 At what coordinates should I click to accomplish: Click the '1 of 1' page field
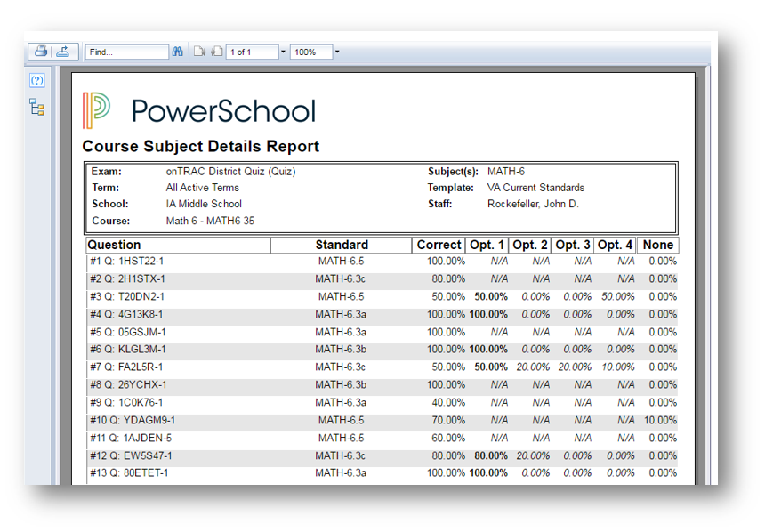(x=252, y=52)
